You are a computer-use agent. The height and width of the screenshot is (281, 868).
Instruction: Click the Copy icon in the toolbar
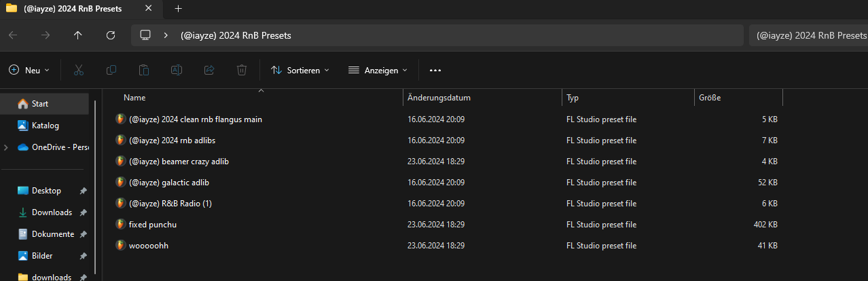111,70
